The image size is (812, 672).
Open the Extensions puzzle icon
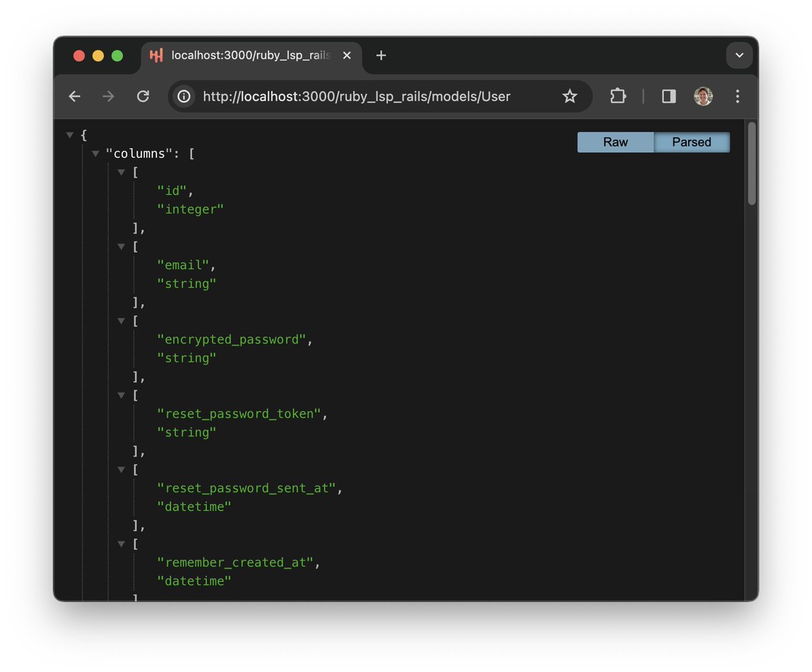tap(618, 97)
